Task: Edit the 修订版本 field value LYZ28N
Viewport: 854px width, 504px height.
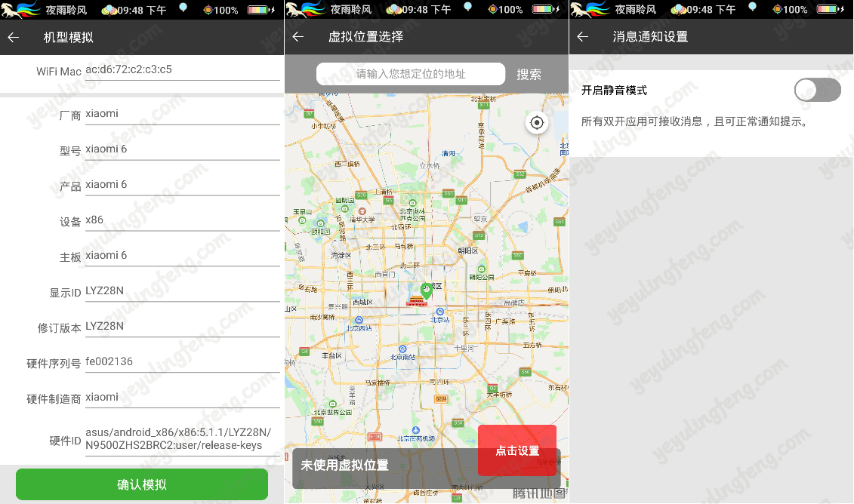Action: [x=183, y=326]
